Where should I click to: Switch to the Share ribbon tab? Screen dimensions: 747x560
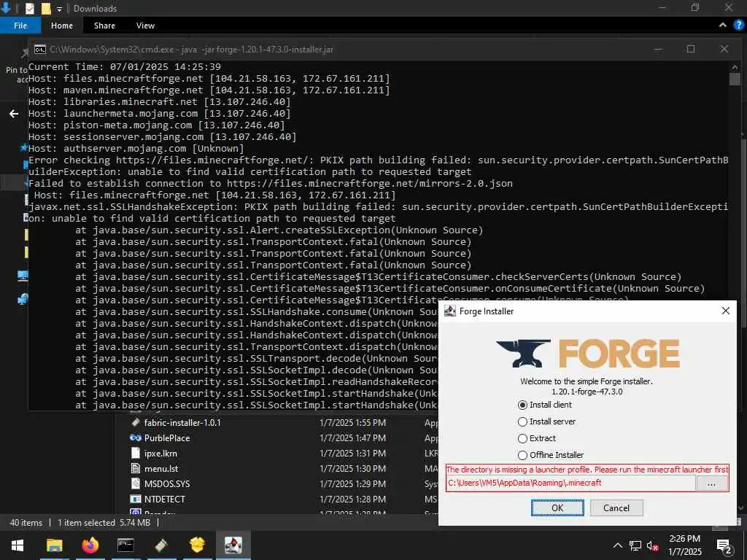(104, 26)
